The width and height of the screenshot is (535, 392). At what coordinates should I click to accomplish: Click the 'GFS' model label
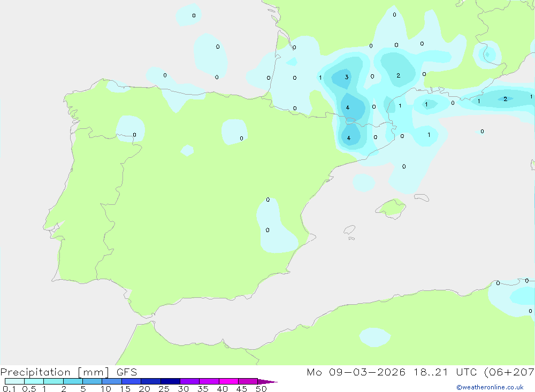127,372
